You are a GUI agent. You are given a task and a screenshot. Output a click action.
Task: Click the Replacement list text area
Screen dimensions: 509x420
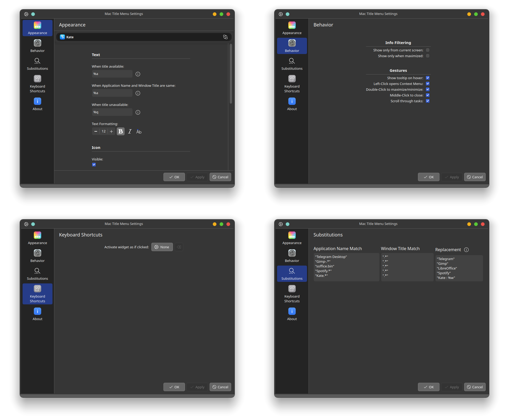(459, 268)
